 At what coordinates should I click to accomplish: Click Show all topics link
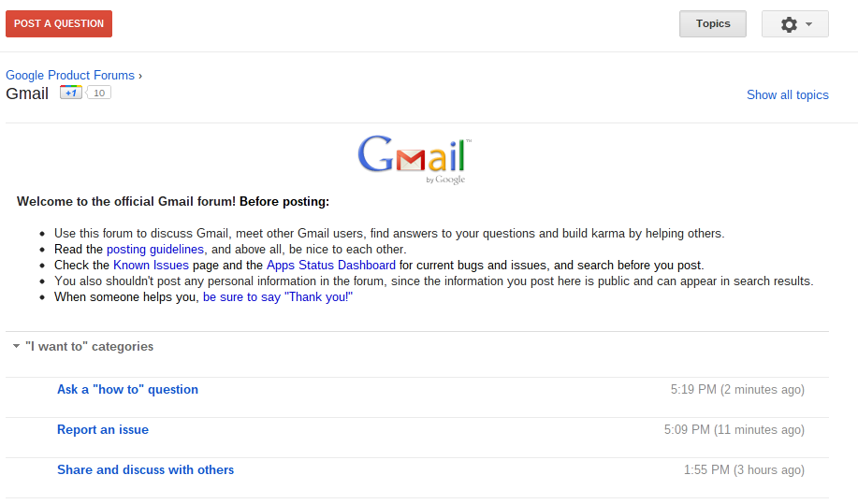788,94
